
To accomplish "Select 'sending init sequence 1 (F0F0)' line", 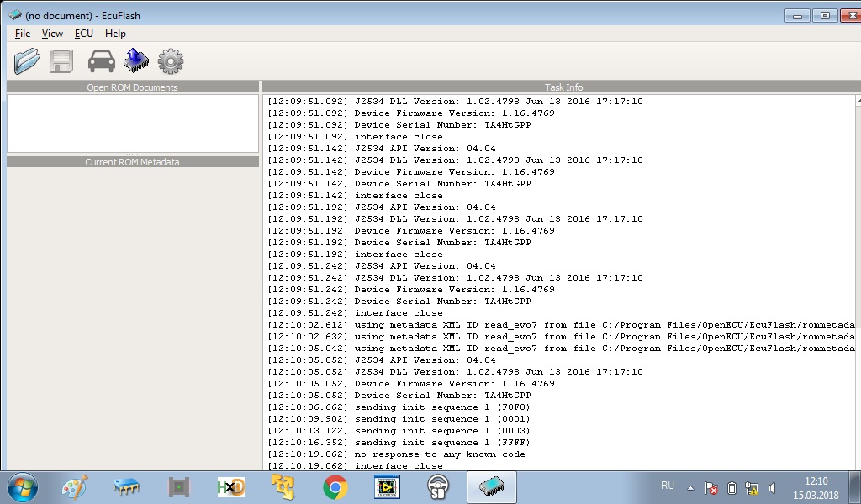I will pos(399,407).
